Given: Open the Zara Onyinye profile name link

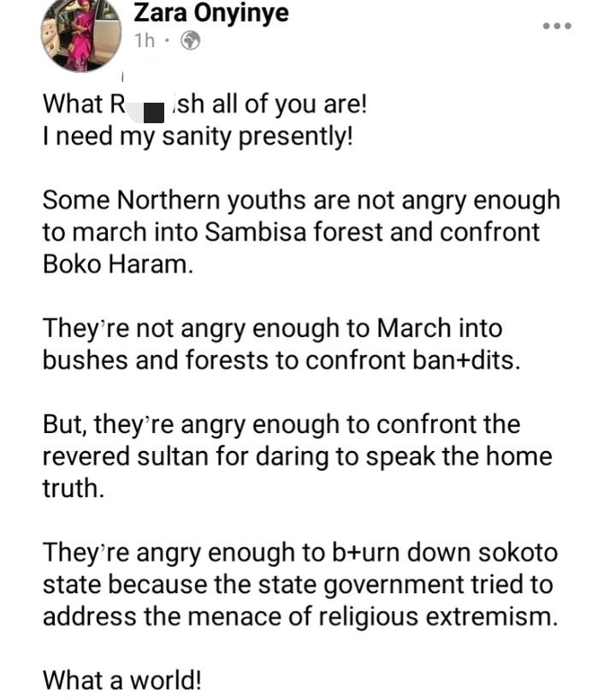Looking at the screenshot, I should (x=211, y=13).
